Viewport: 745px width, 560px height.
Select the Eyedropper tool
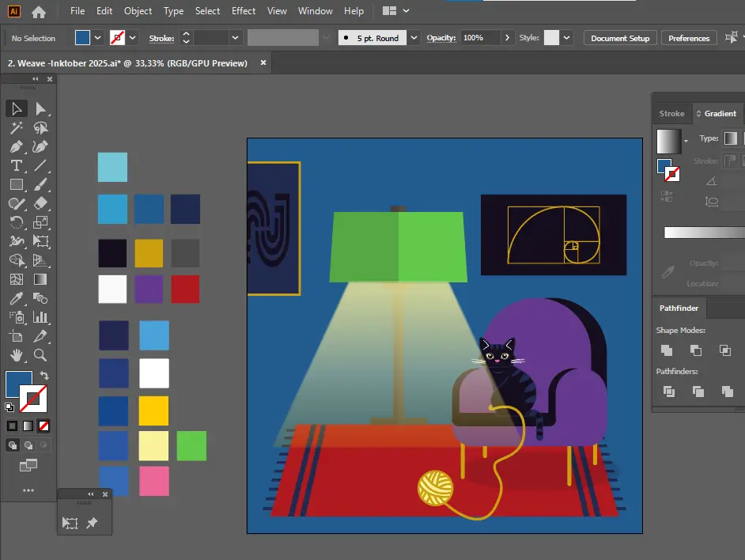(x=17, y=298)
